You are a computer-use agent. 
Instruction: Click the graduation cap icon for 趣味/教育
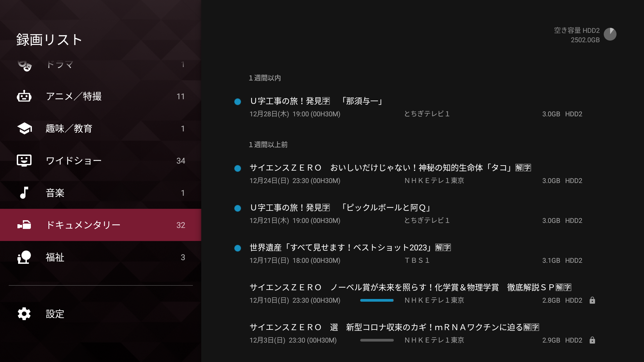24,128
